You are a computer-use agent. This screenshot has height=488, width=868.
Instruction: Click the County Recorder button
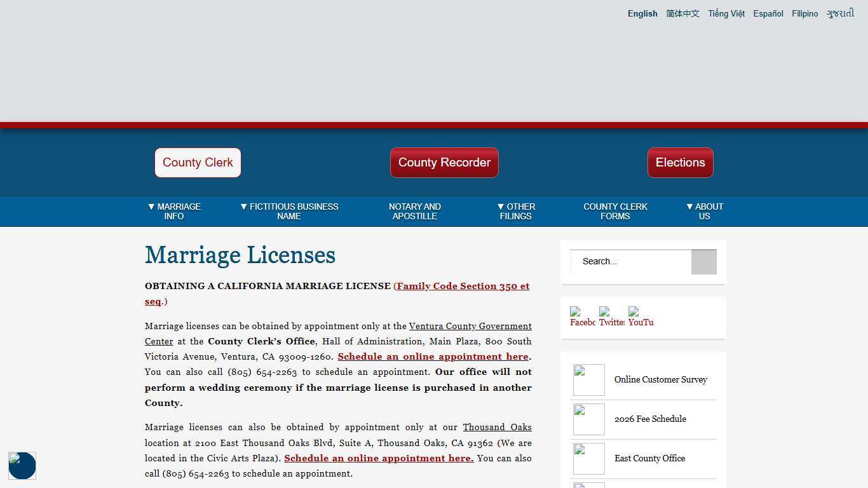click(x=444, y=163)
